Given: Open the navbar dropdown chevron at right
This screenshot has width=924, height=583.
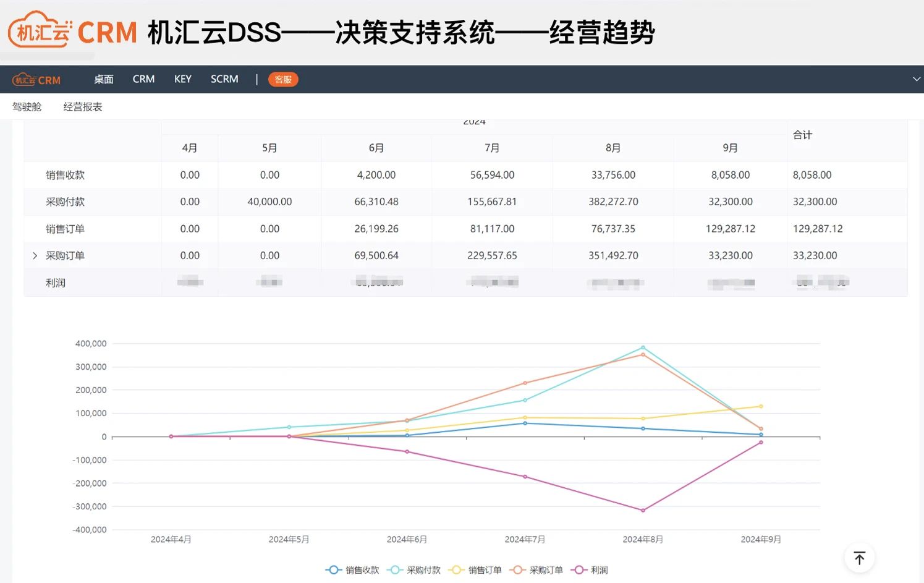Looking at the screenshot, I should tap(917, 79).
